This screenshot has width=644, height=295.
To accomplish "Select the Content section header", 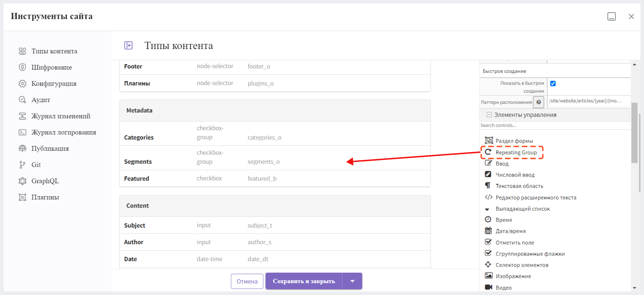I will [x=275, y=206].
